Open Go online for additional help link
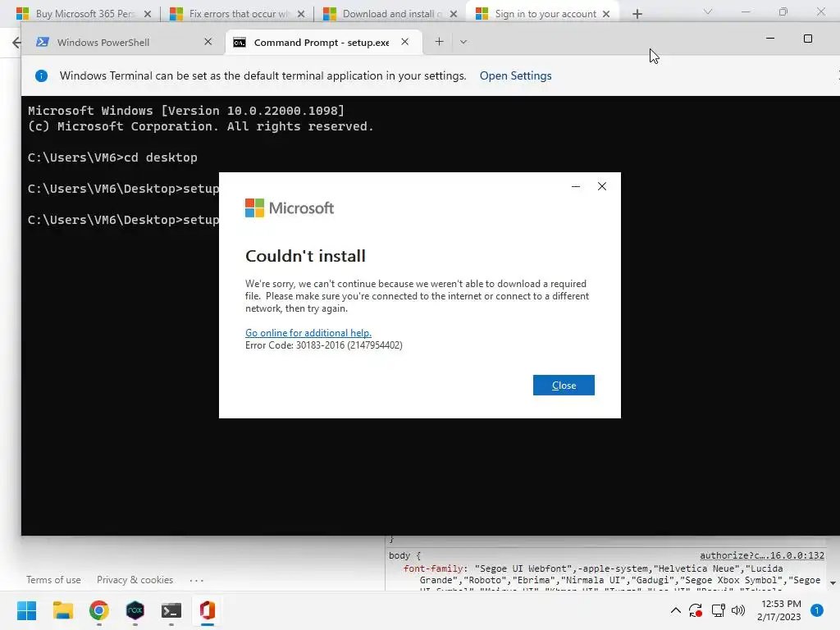 pos(308,333)
